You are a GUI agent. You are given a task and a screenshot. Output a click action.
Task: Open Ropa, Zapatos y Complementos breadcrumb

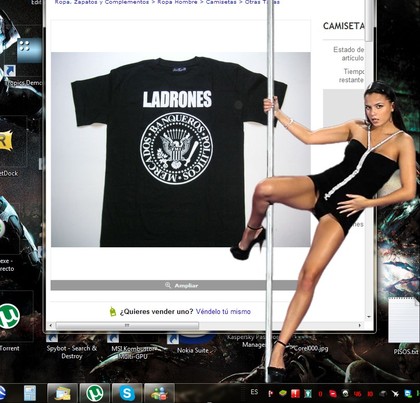click(x=102, y=2)
